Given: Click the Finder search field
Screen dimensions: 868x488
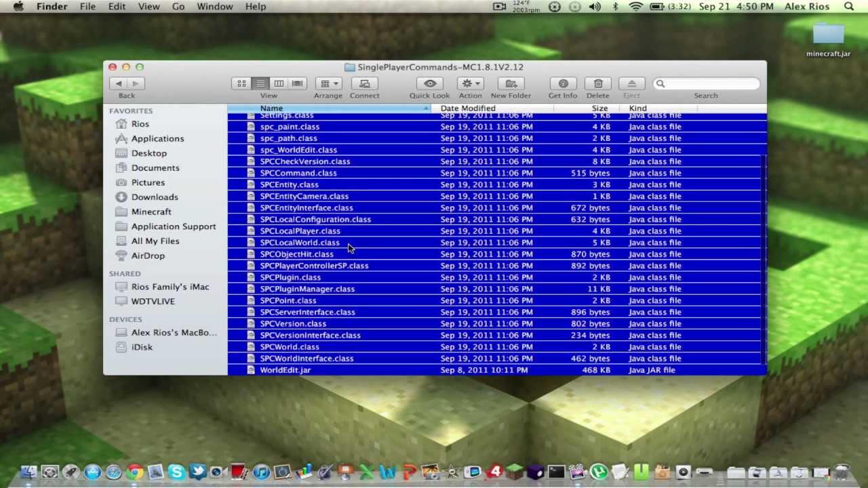Looking at the screenshot, I should click(706, 83).
